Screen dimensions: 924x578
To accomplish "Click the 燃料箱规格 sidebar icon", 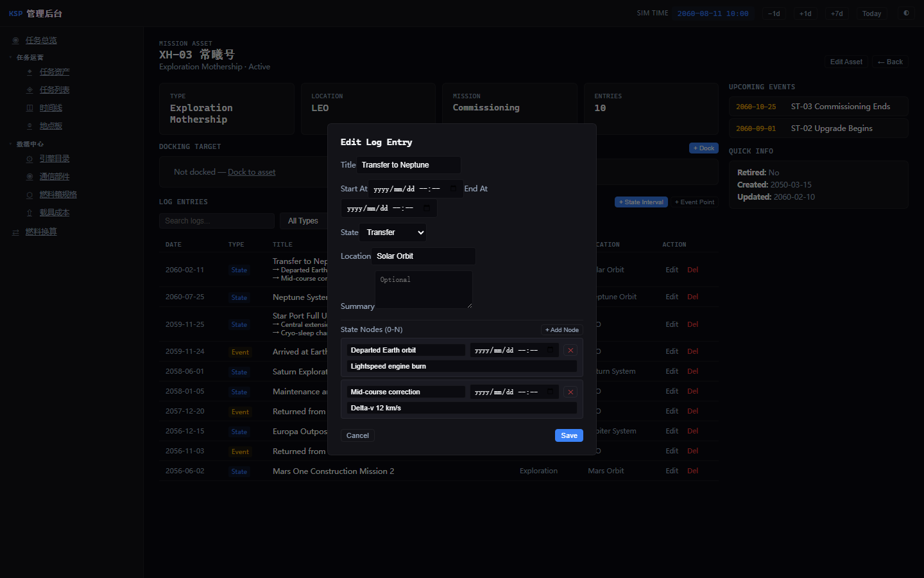I will 30,195.
